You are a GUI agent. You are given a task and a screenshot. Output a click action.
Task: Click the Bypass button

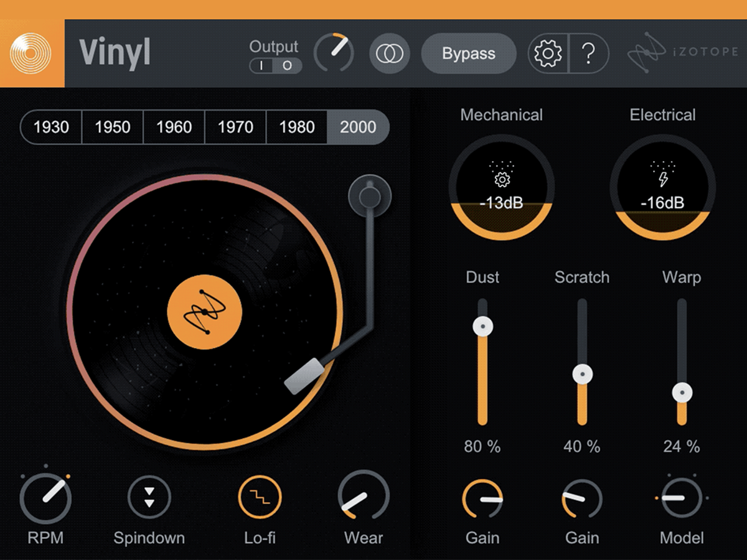tap(469, 54)
